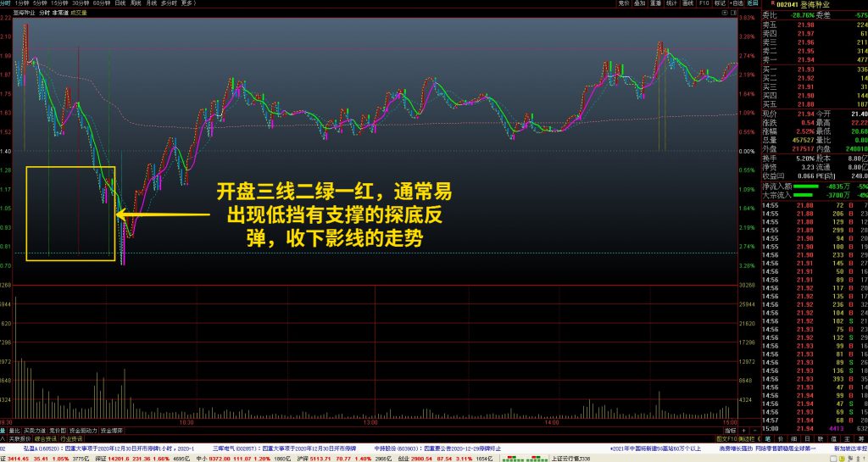Click the 返回 back button
868x462 pixels.
click(748, 3)
